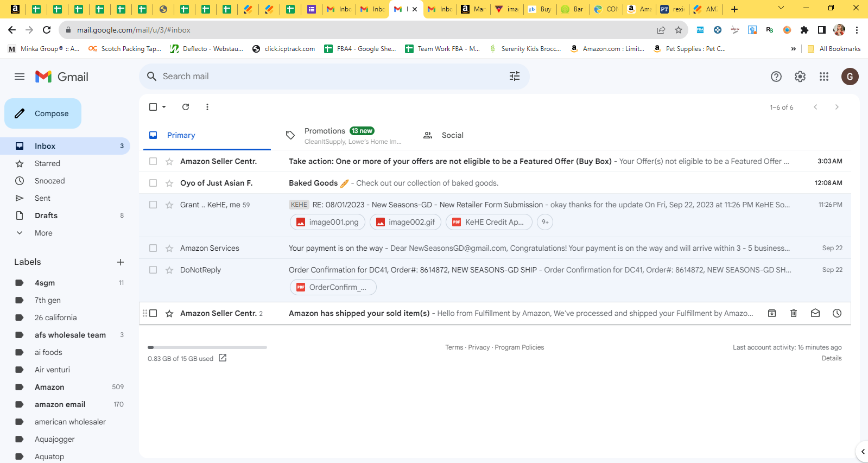Reload the browser page
This screenshot has width=868, height=463.
(x=47, y=30)
